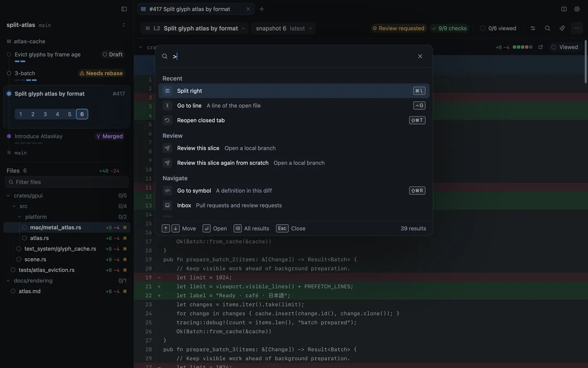Click the 9/9 checks badge
The height and width of the screenshot is (368, 588).
(449, 28)
